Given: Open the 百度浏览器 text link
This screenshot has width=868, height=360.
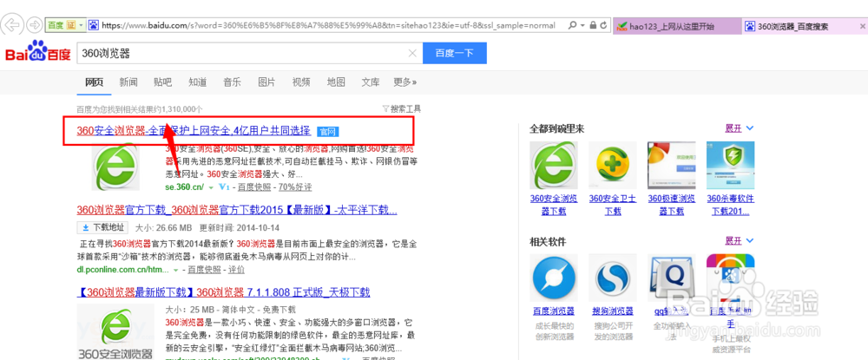Looking at the screenshot, I should click(554, 311).
